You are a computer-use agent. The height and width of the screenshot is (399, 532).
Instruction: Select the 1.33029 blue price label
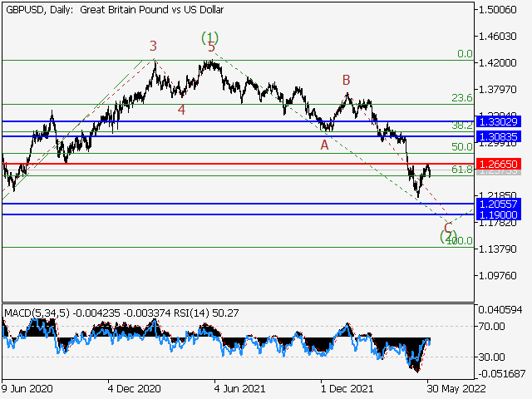[x=498, y=121]
